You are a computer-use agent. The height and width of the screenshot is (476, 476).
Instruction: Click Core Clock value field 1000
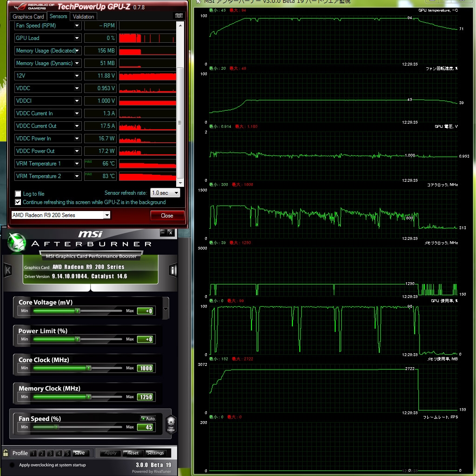pos(145,368)
